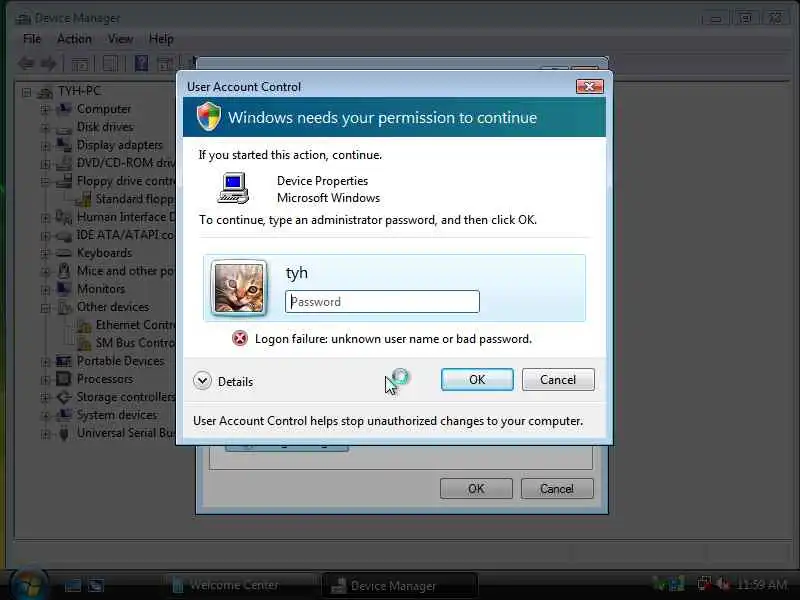Click the SM Bus Controller warning icon
This screenshot has width=800, height=600.
tap(83, 343)
